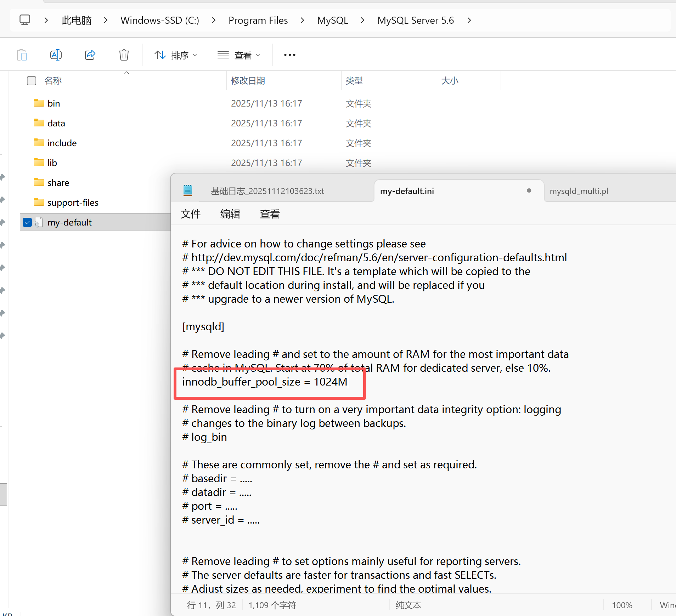The width and height of the screenshot is (676, 616).
Task: Expand the chevron after 此电脑
Action: [46, 20]
